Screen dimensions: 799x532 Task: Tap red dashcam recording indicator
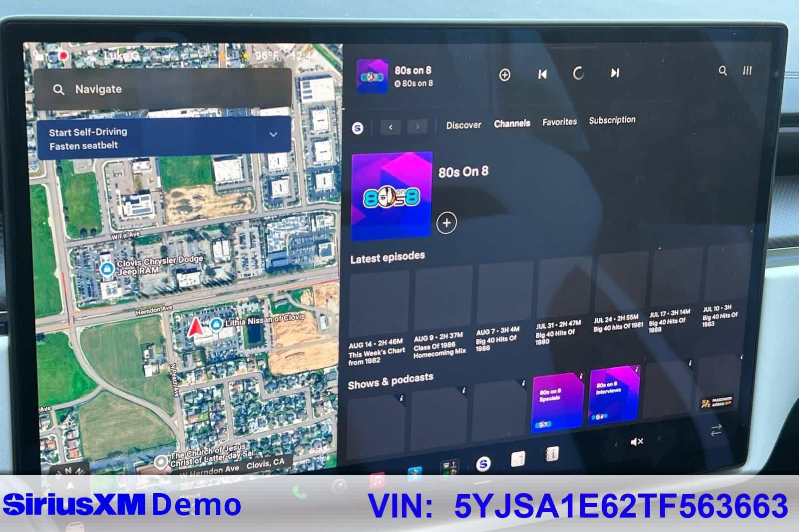pyautogui.click(x=63, y=55)
